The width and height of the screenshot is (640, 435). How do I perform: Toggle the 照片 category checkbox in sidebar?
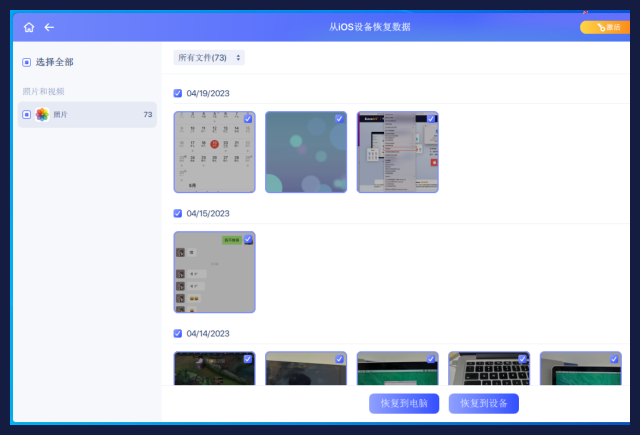point(27,115)
